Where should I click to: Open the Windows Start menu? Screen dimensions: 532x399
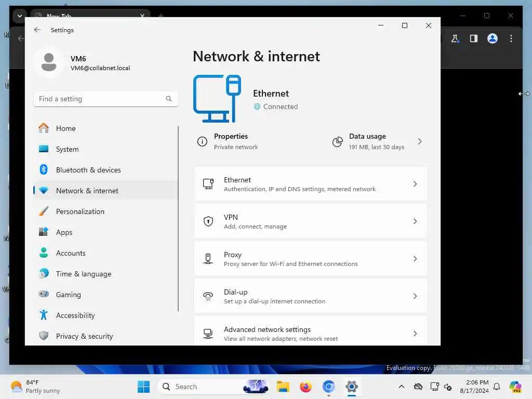[x=143, y=387]
